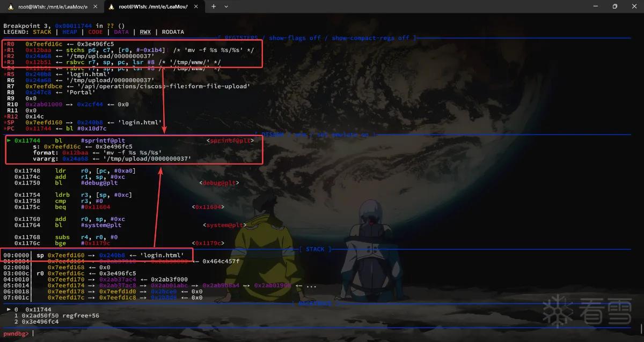644x342 pixels.
Task: Restore down the terminal window
Action: pos(614,6)
